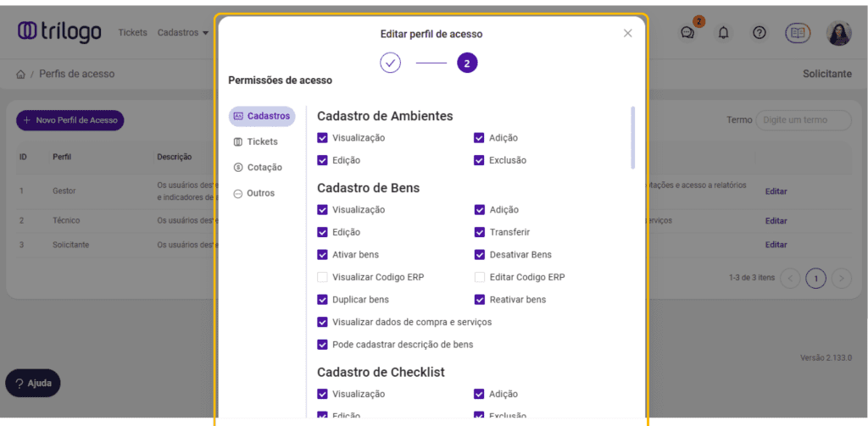Go to next page arrow in pagination
The image size is (868, 426).
[x=842, y=278]
